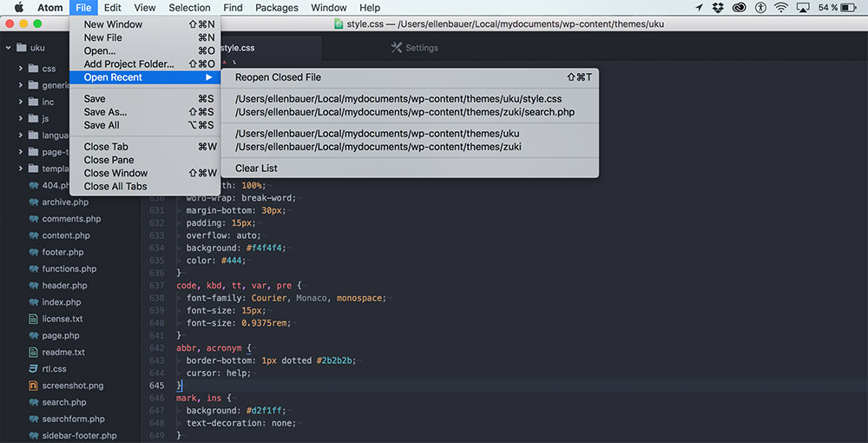
Task: Expand the template-parts folder chevron
Action: click(21, 169)
